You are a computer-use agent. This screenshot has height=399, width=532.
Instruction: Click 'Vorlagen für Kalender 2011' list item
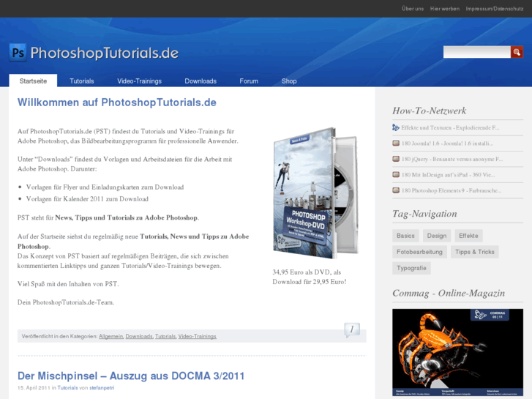pyautogui.click(x=87, y=199)
